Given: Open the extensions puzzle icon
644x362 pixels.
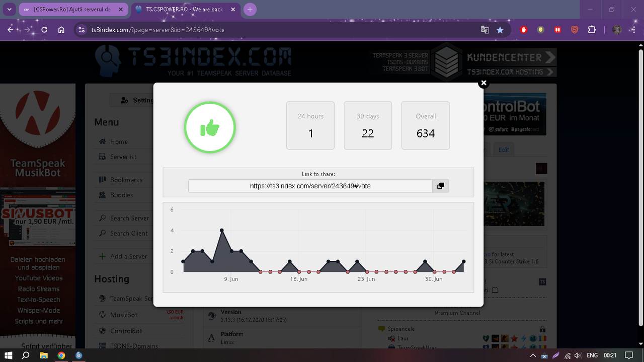Looking at the screenshot, I should coord(592,30).
